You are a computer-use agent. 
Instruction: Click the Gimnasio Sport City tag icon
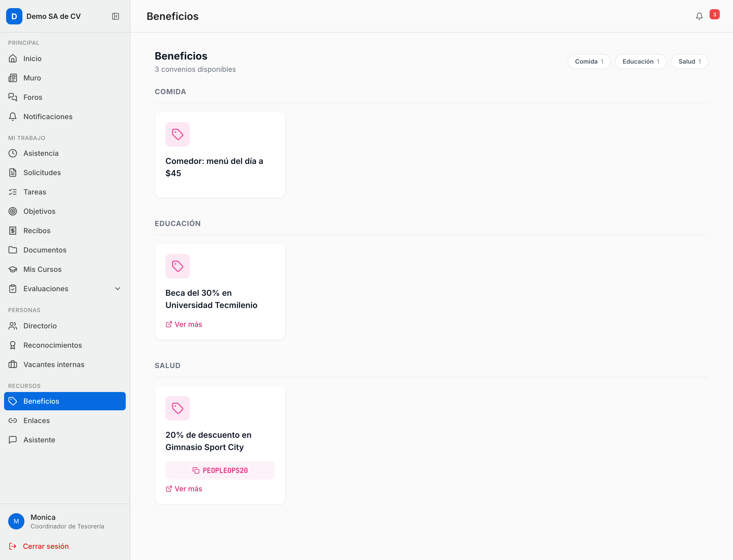178,408
